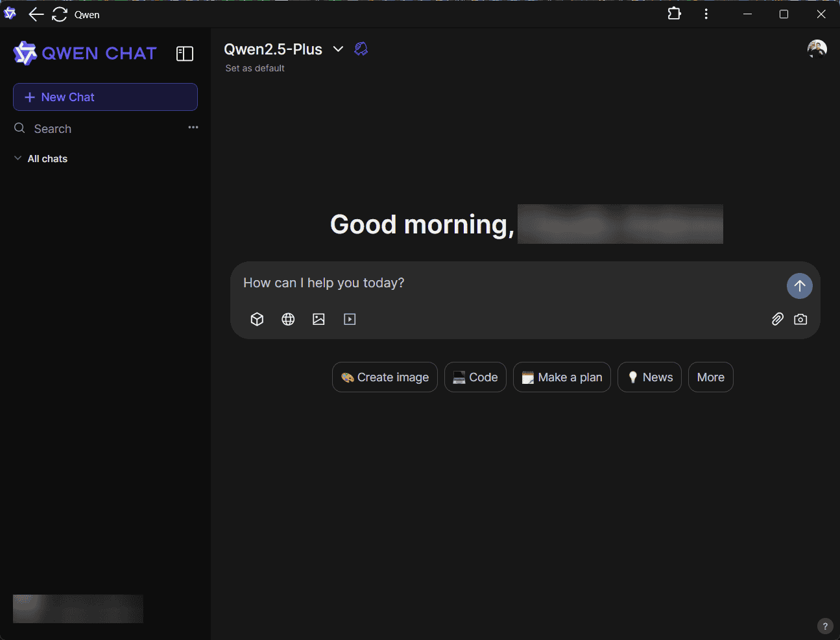Attach a file with paperclip
Screen dimensions: 840x640
coord(777,319)
